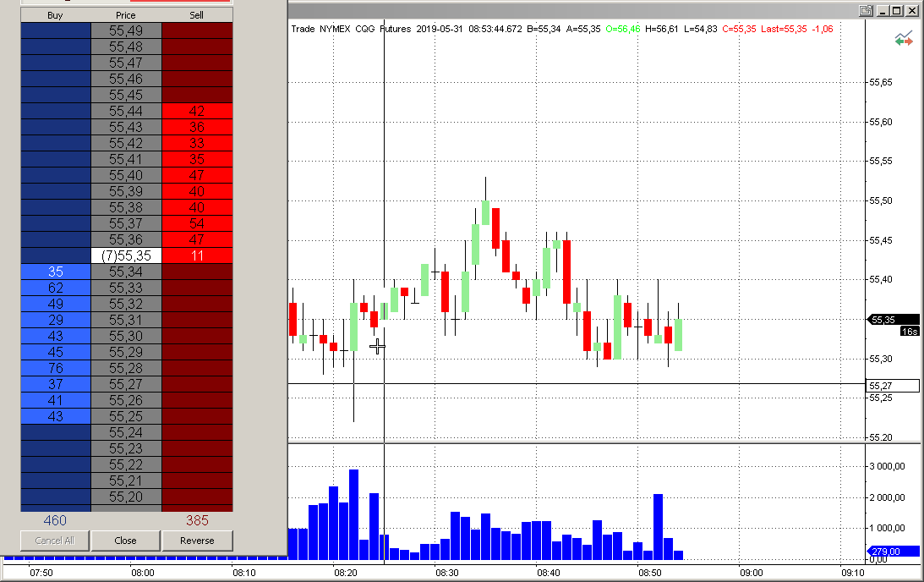Click buy size 37 at price 55,27
Viewport: 924px width, 582px height.
[x=56, y=384]
